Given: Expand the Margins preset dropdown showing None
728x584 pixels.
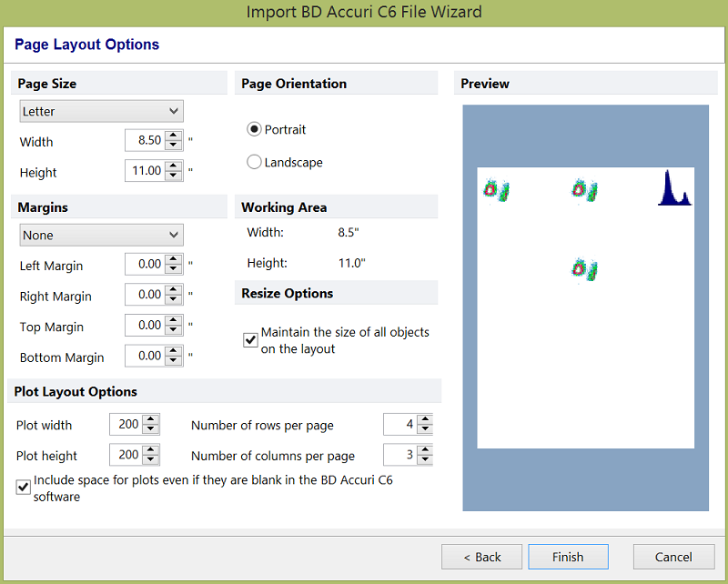Looking at the screenshot, I should pyautogui.click(x=101, y=235).
